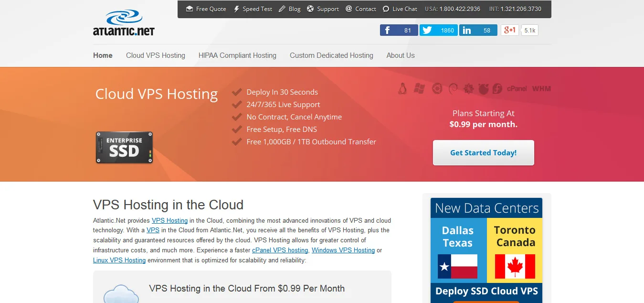Click the Windows logo icon
This screenshot has width=644, height=303.
click(x=420, y=88)
